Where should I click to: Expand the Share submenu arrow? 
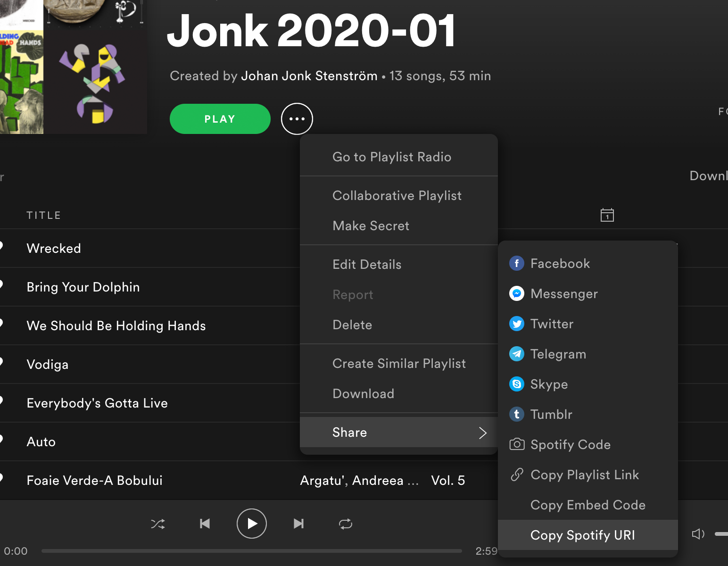pos(483,433)
